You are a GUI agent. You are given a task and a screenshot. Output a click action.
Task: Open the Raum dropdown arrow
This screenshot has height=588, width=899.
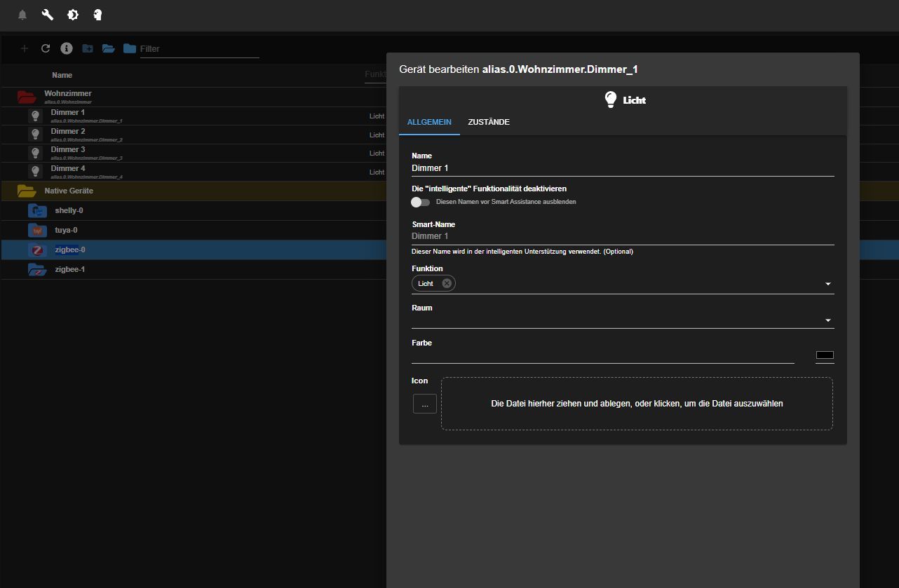pyautogui.click(x=827, y=320)
